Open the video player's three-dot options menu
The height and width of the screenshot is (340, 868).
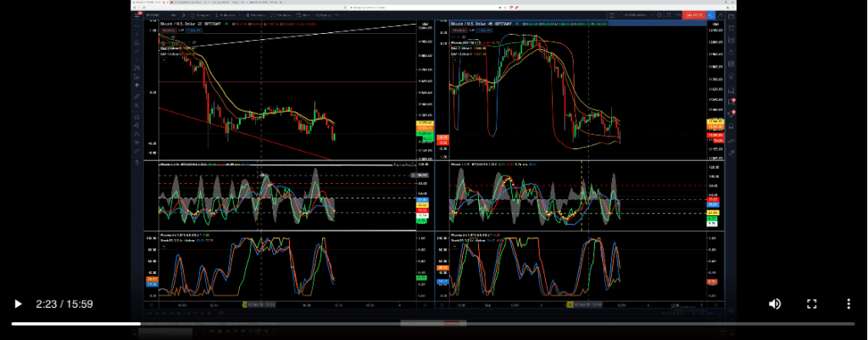click(848, 304)
